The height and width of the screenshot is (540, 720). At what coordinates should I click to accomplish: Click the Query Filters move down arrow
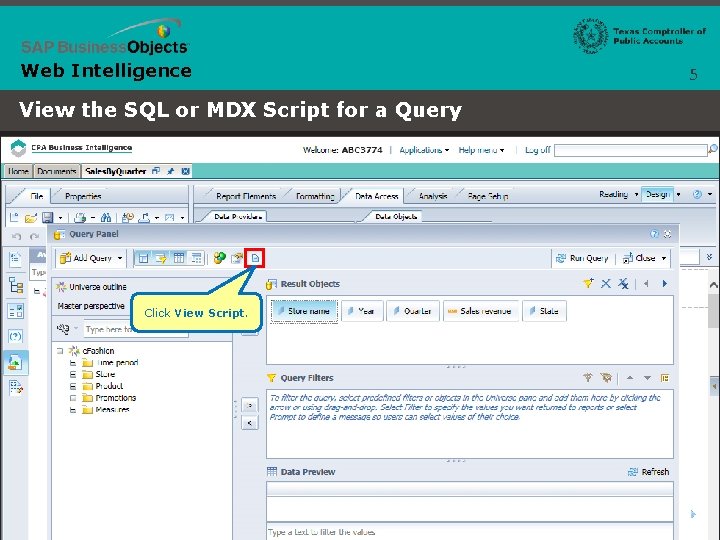coord(647,377)
